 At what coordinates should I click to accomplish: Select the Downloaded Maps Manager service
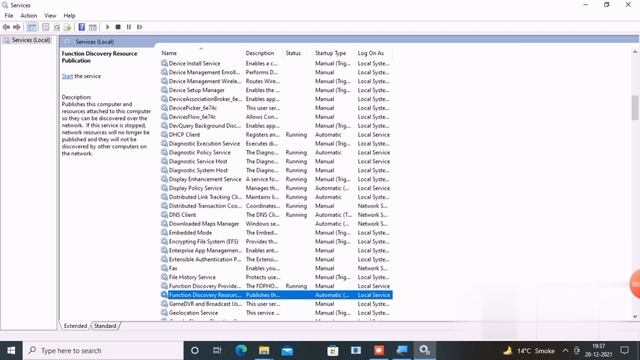point(276,224)
